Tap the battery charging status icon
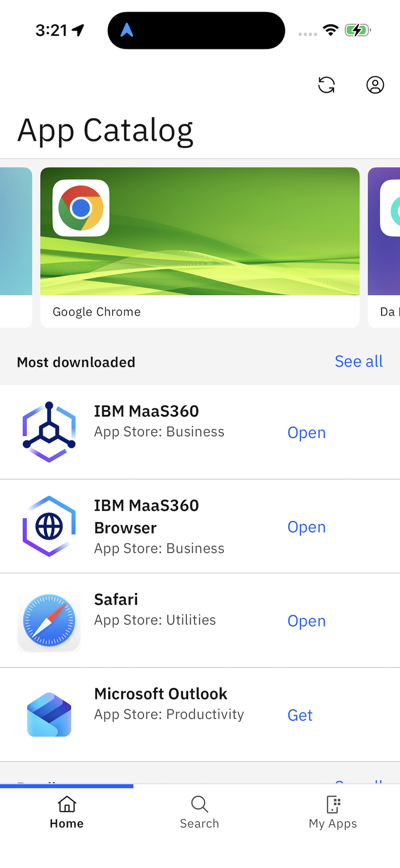The width and height of the screenshot is (400, 868). (357, 30)
